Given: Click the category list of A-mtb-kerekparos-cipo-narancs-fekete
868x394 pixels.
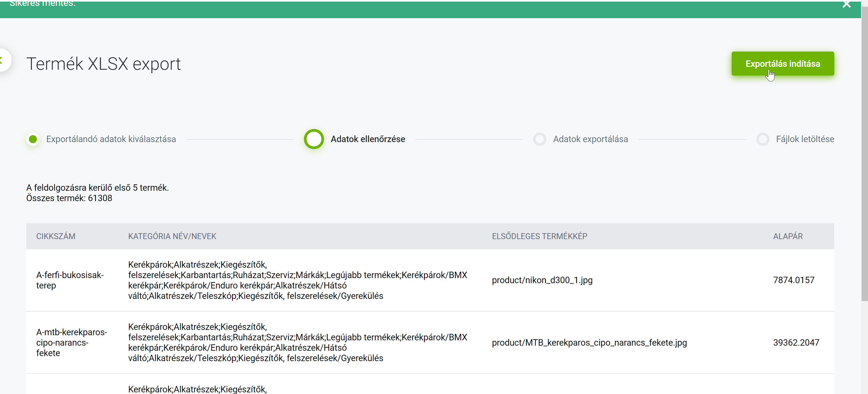Looking at the screenshot, I should (x=298, y=342).
